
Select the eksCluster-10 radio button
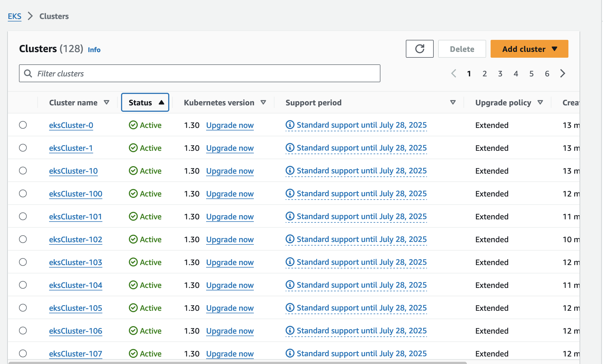[23, 171]
